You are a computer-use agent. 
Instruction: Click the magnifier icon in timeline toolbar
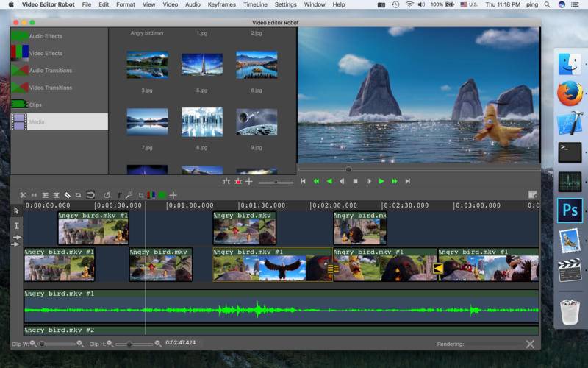(x=129, y=195)
